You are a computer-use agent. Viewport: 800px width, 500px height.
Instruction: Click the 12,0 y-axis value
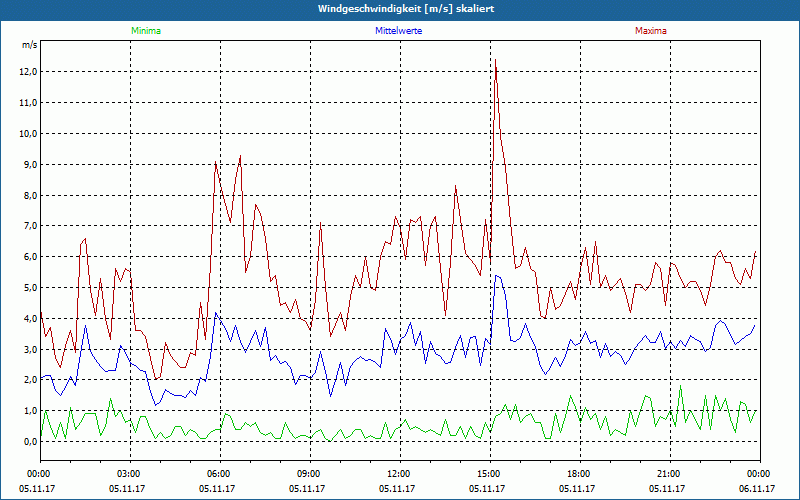(x=28, y=72)
